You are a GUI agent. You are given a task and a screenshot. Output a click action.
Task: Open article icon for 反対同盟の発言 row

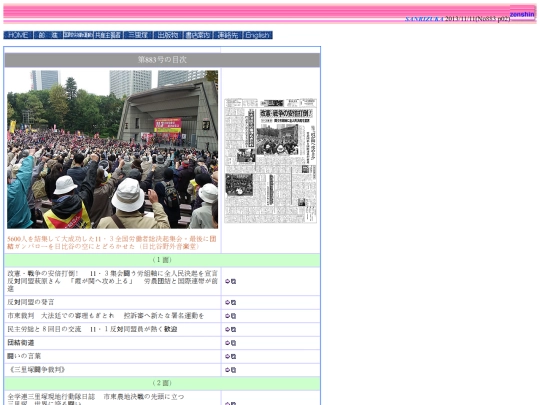click(230, 302)
